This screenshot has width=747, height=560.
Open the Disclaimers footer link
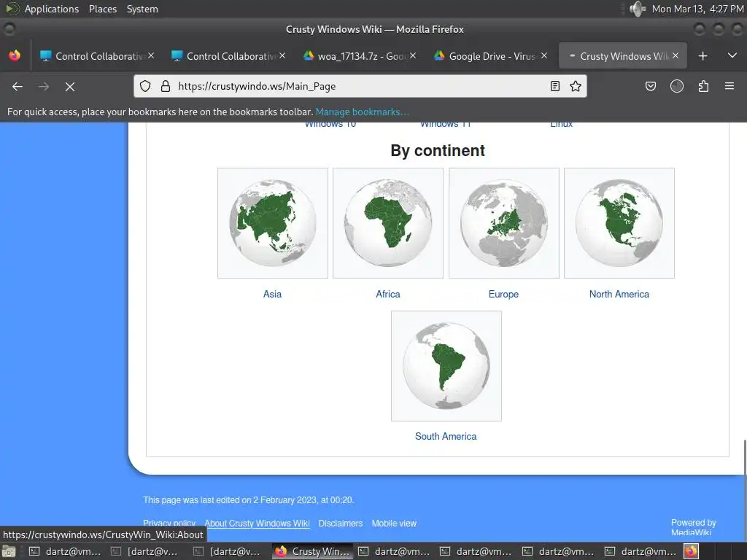pyautogui.click(x=341, y=524)
